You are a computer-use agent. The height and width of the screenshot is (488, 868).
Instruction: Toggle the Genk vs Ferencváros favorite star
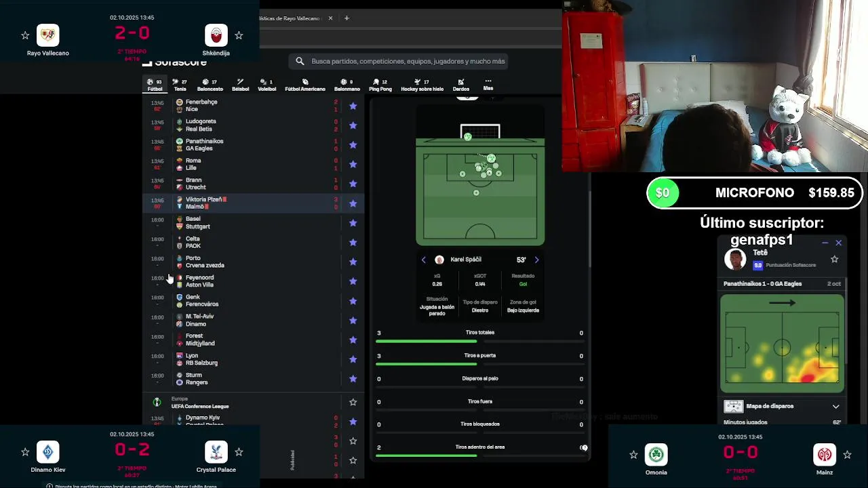353,301
